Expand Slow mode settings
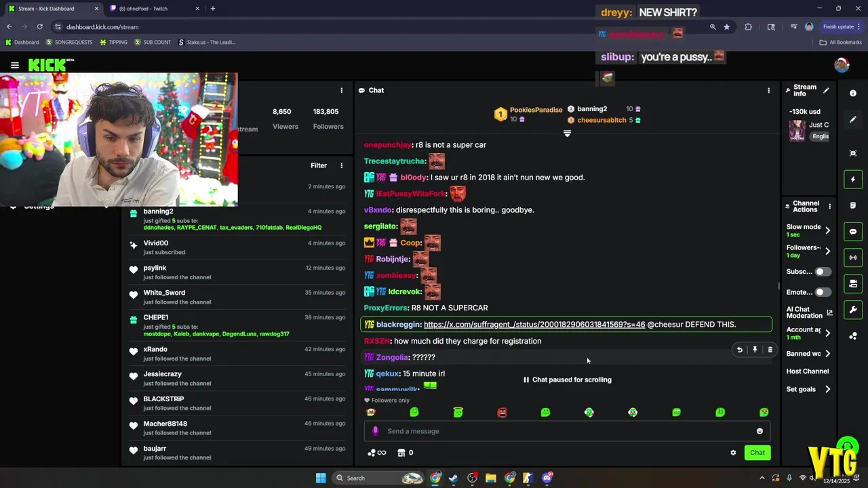Image resolution: width=868 pixels, height=488 pixels. (x=827, y=230)
